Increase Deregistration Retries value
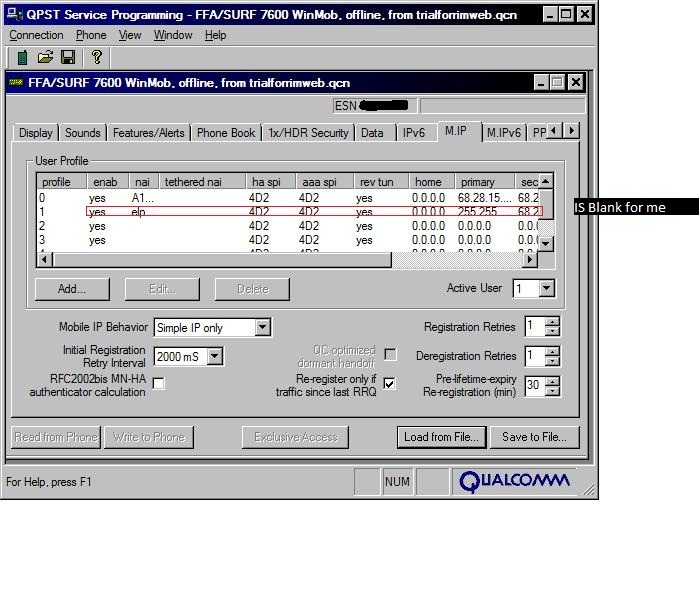The height and width of the screenshot is (596, 699). coord(552,351)
